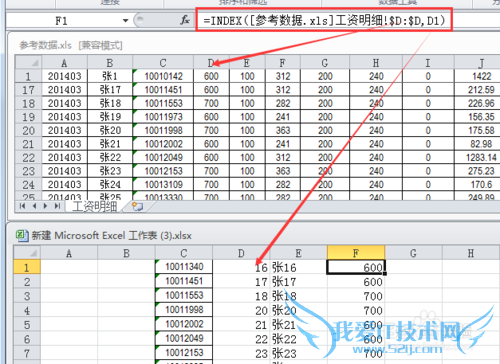The width and height of the screenshot is (500, 364).
Task: Select row 17 header in 参考数据.xls
Action: point(28,90)
